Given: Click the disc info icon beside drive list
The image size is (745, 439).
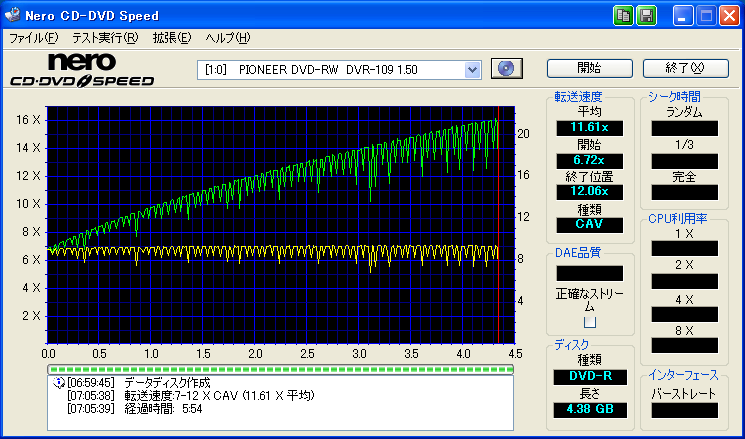Looking at the screenshot, I should pyautogui.click(x=506, y=69).
